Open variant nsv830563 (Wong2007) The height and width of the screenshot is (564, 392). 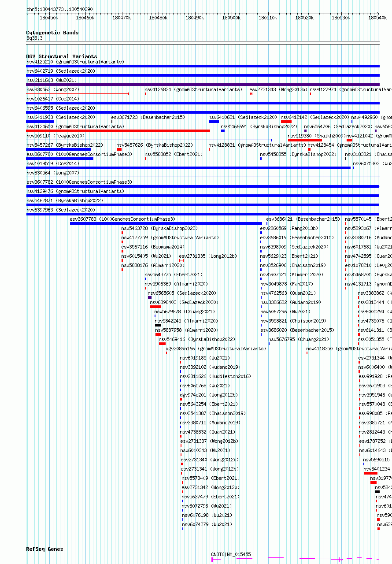coord(53,89)
